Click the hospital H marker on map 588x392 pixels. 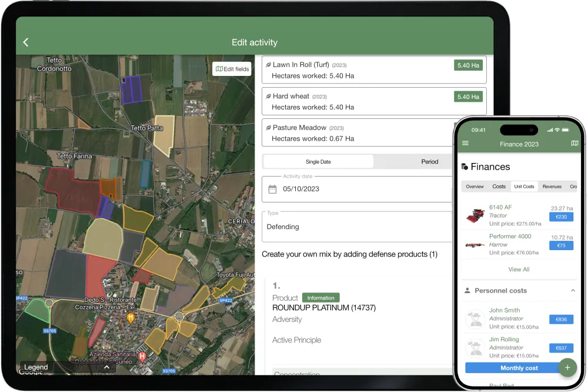[x=142, y=357]
